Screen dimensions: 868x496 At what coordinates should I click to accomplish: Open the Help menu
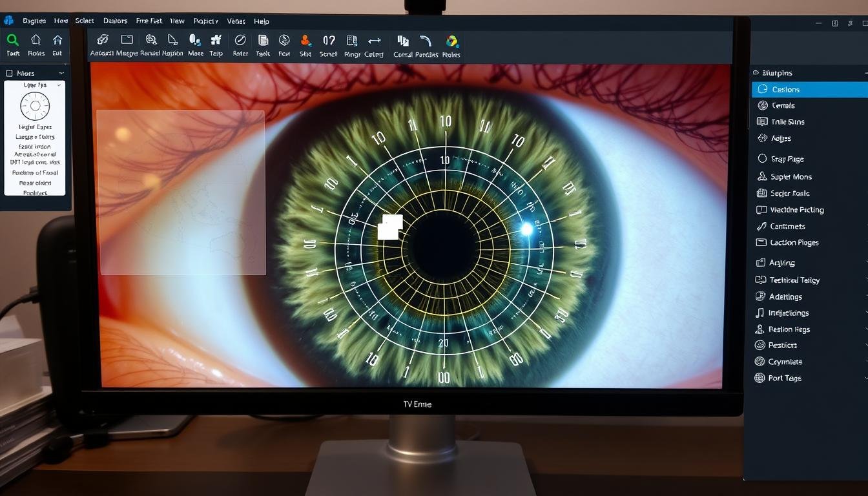(261, 21)
